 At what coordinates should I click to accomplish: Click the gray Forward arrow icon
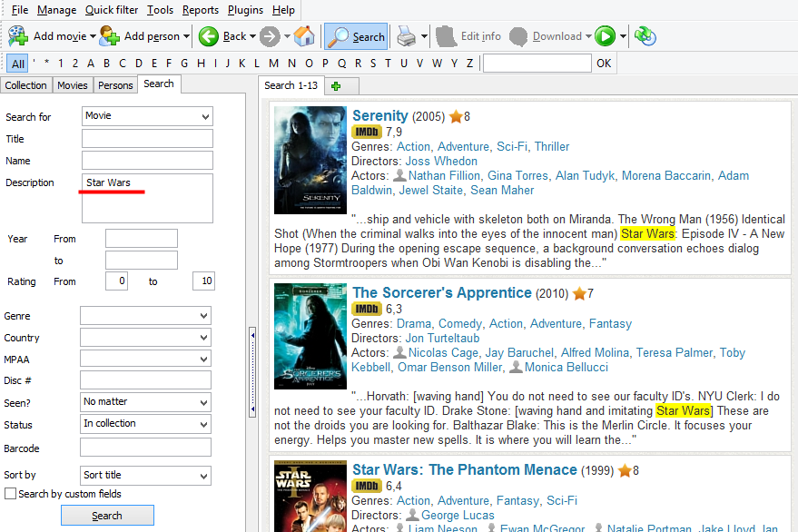[x=270, y=36]
